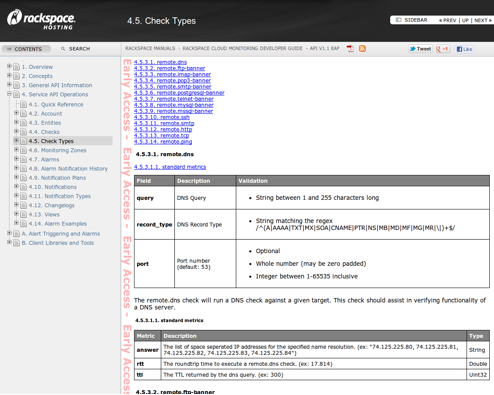This screenshot has height=395, width=494.
Task: Open 2. Concepts in contents tree
Action: point(37,76)
